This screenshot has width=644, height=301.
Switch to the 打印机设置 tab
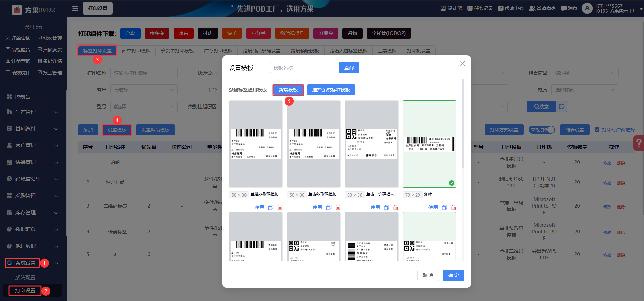pyautogui.click(x=419, y=51)
